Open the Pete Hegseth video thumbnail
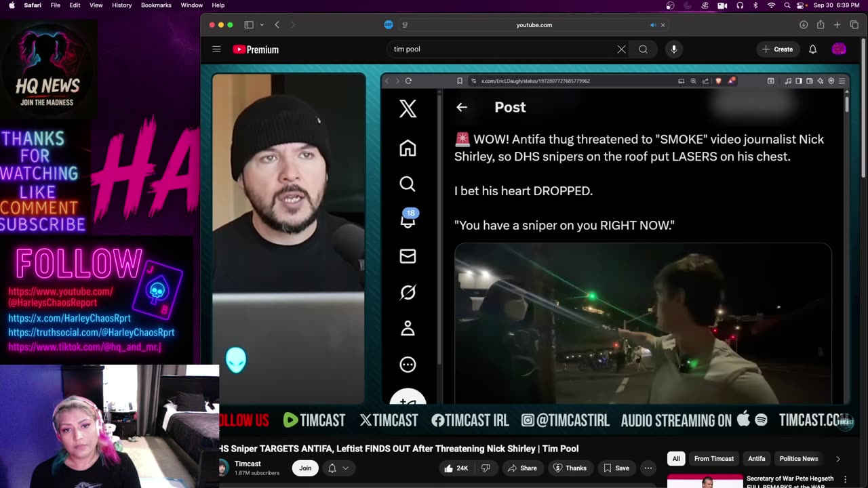The width and height of the screenshot is (868, 488). 705,481
